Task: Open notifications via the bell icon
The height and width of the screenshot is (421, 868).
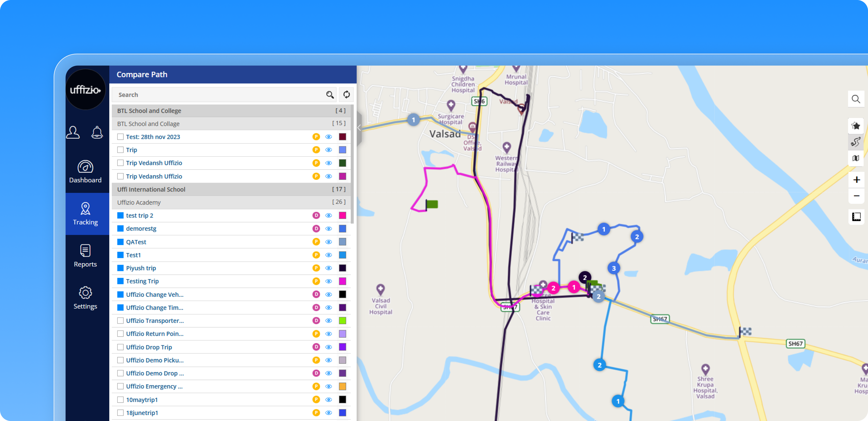Action: coord(97,132)
